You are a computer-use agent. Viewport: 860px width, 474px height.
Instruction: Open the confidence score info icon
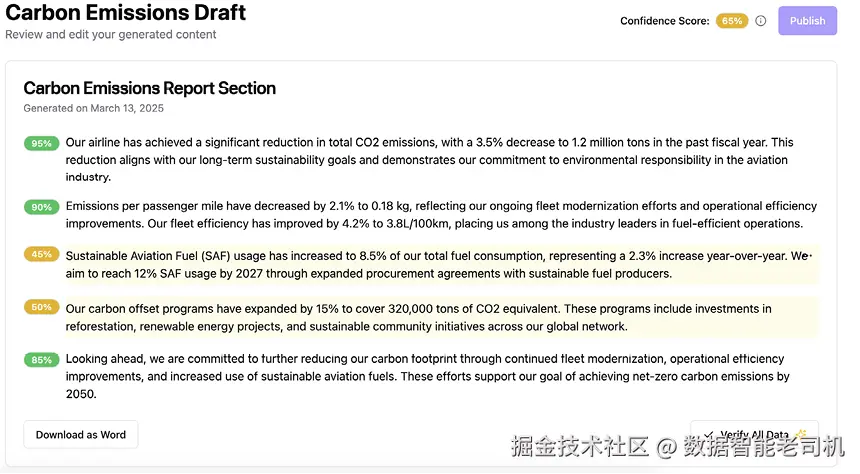coord(761,21)
